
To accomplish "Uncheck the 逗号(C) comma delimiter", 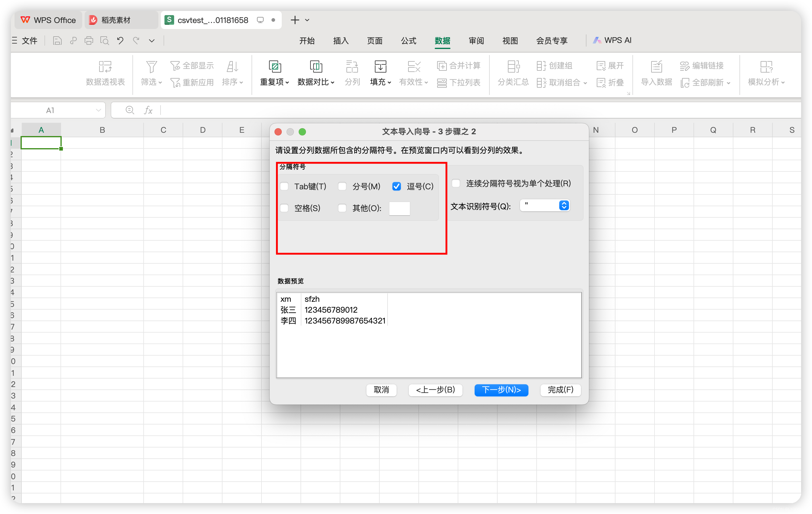I will point(397,186).
